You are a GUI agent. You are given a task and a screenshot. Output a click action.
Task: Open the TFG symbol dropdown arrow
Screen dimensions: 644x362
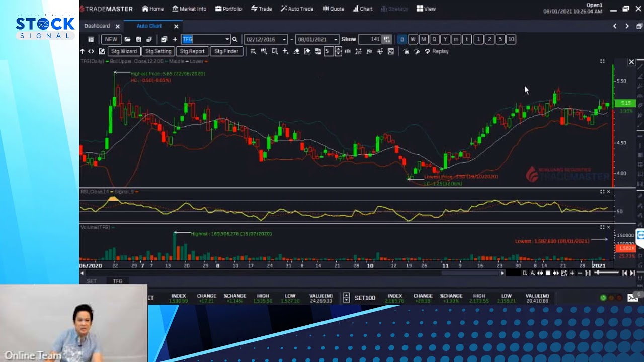pyautogui.click(x=227, y=39)
